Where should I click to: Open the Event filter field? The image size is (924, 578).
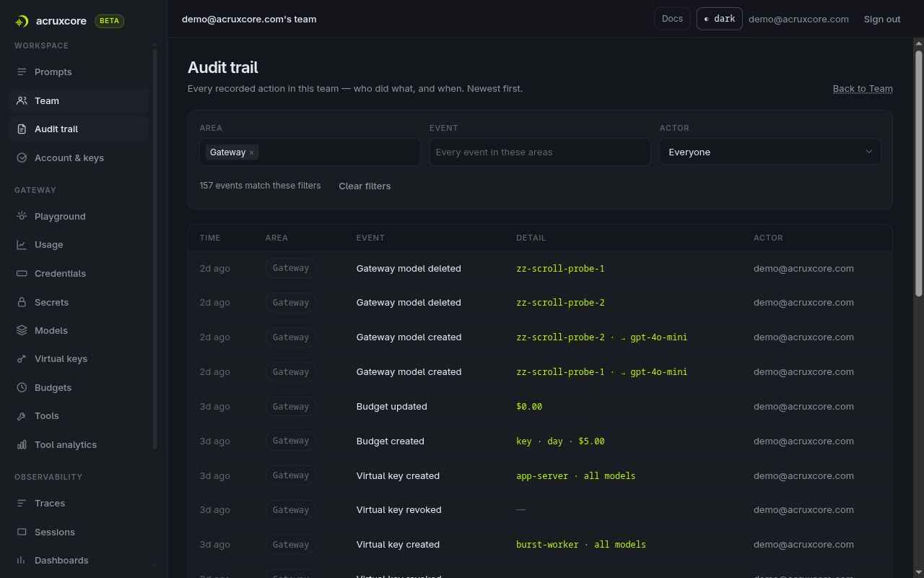tap(540, 152)
